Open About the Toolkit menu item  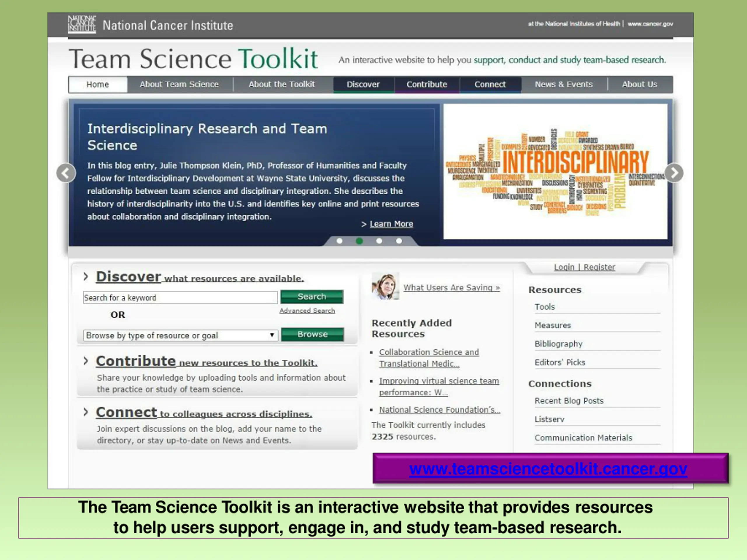pyautogui.click(x=282, y=84)
